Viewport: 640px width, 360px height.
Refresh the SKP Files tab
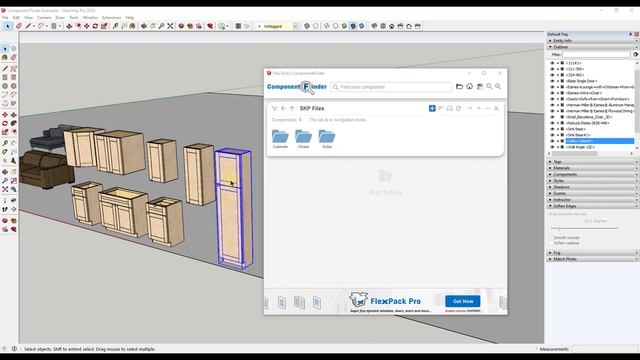click(458, 108)
